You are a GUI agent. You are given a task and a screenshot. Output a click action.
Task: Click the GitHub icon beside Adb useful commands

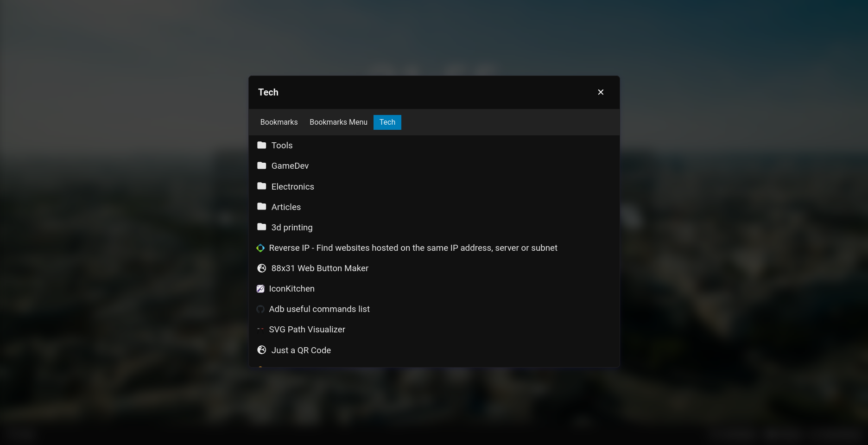pos(260,309)
